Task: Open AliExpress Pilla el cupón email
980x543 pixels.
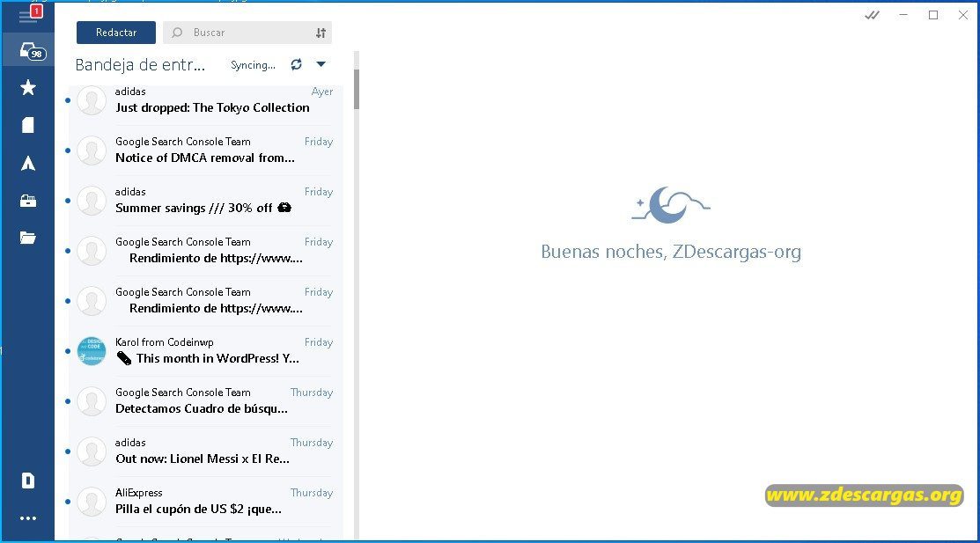Action: 206,501
